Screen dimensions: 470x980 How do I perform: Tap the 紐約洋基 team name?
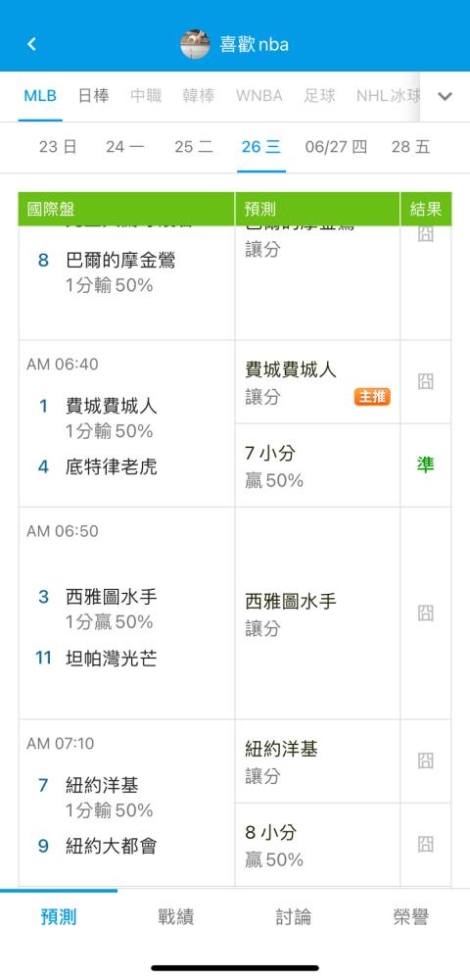[x=103, y=785]
